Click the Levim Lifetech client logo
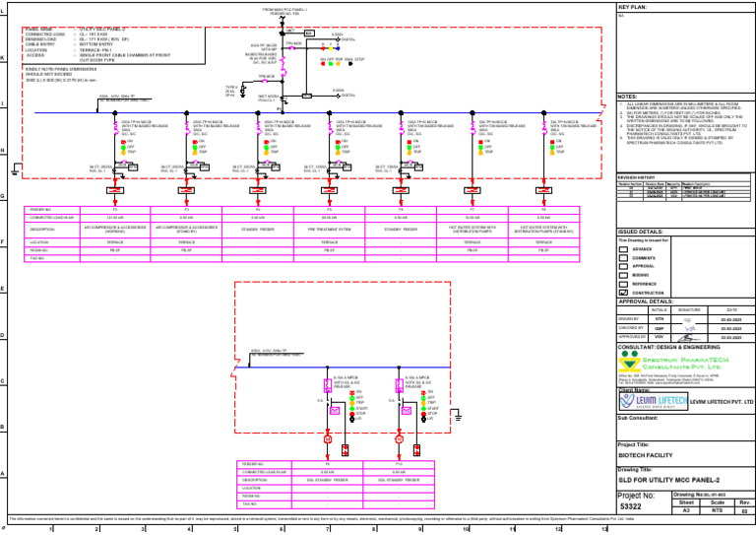The width and height of the screenshot is (756, 535). (x=654, y=401)
